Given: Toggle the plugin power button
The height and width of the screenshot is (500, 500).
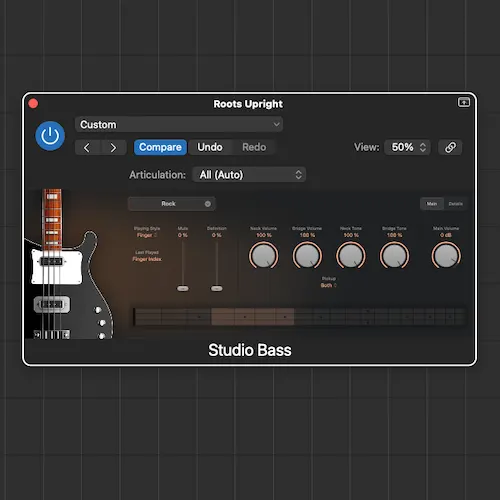Looking at the screenshot, I should 50,136.
